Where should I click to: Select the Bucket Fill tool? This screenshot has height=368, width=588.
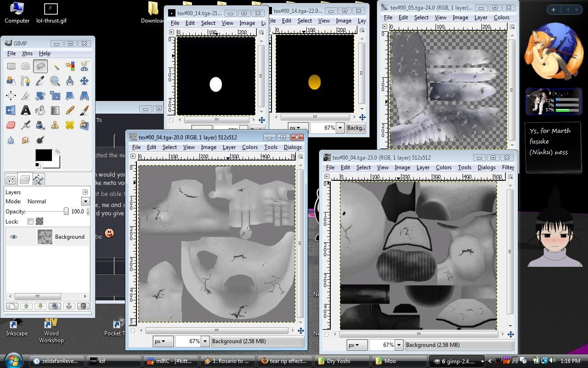(x=40, y=110)
